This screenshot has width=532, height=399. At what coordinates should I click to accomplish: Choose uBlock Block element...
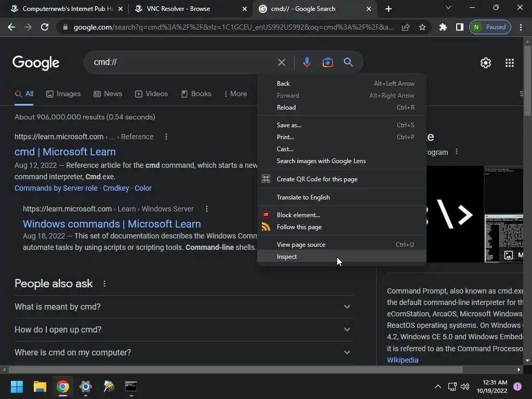point(342,215)
